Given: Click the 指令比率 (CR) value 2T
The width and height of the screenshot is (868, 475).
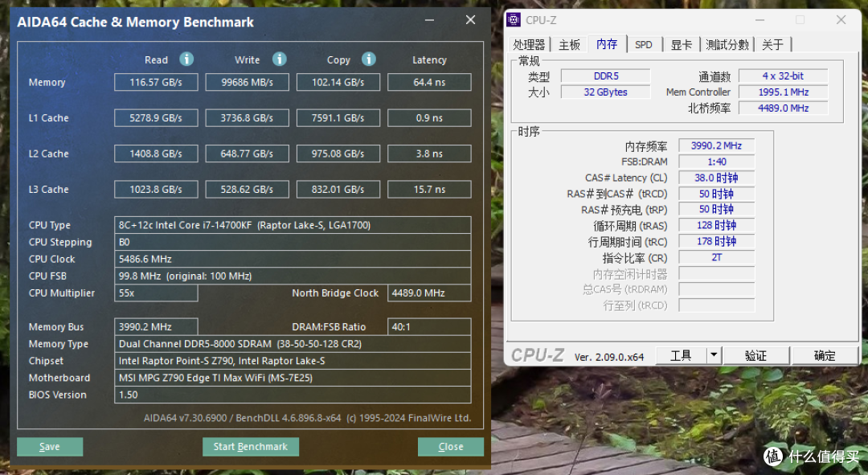Looking at the screenshot, I should point(716,257).
